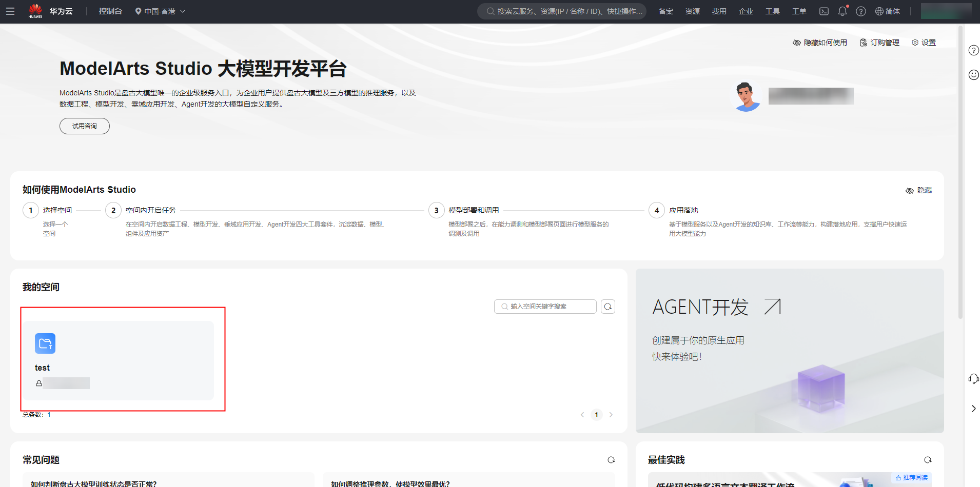Go to next workspace page
The width and height of the screenshot is (980, 487).
pos(611,415)
